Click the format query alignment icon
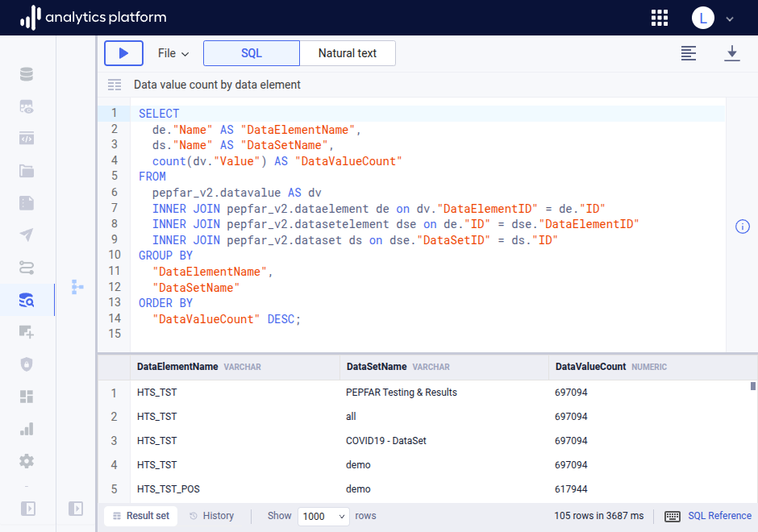Screen dimensions: 758x532 click(689, 53)
